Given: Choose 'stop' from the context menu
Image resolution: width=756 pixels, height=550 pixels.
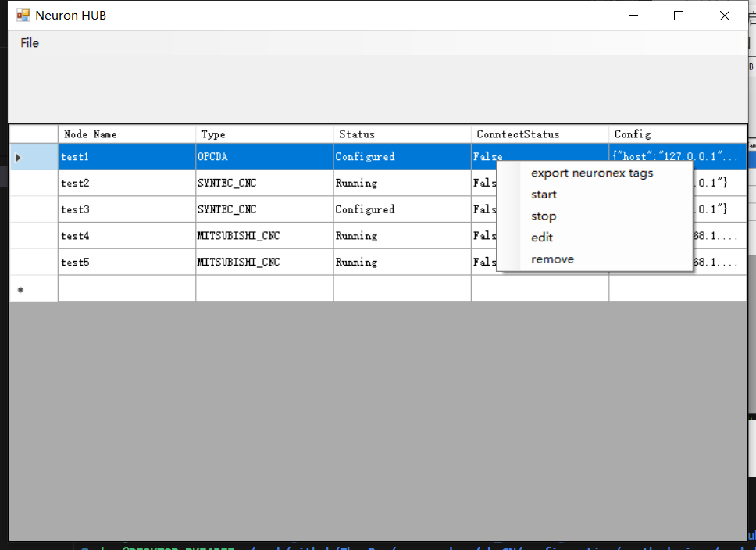Looking at the screenshot, I should (544, 216).
